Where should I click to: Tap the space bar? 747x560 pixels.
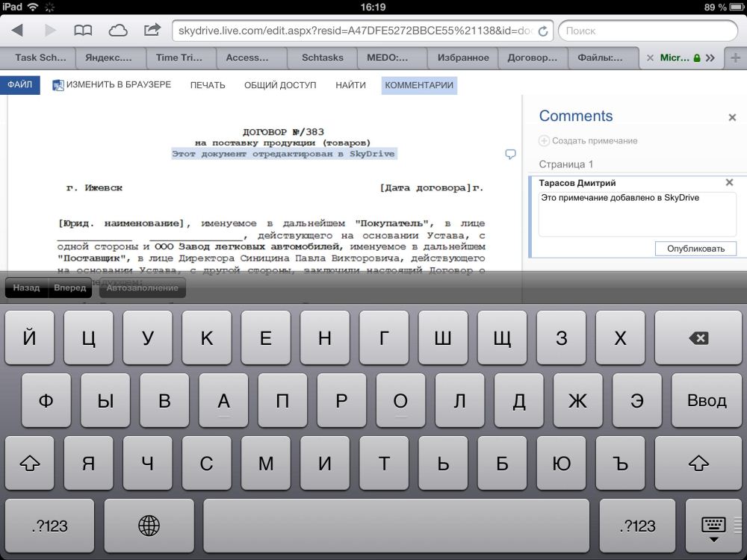click(x=397, y=526)
